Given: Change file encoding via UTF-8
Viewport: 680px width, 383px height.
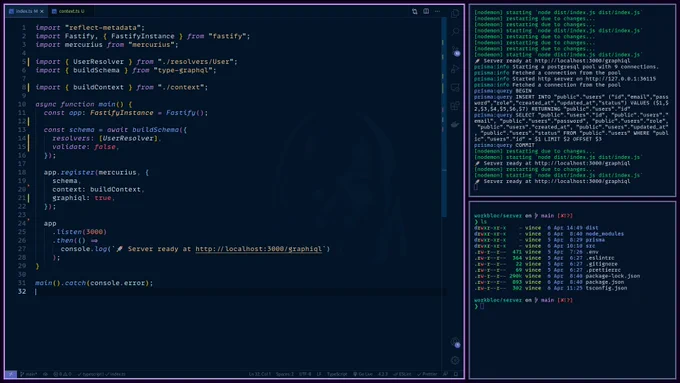Looking at the screenshot, I should [x=305, y=374].
